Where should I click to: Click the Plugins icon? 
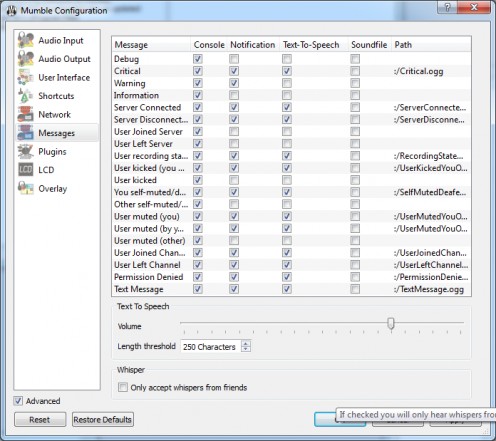pyautogui.click(x=26, y=151)
